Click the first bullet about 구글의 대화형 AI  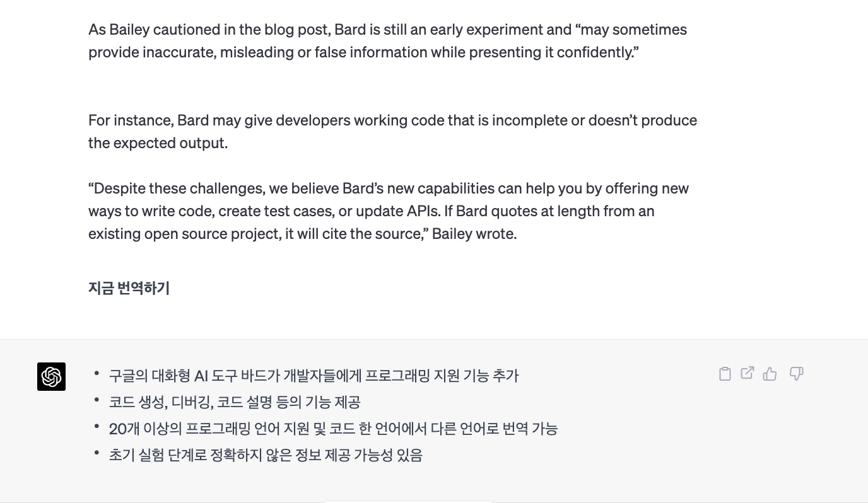coord(314,376)
